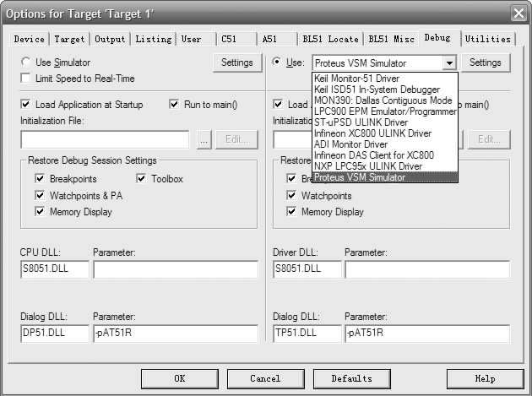Choose NXP LPC95x ULINK Driver

(x=385, y=166)
